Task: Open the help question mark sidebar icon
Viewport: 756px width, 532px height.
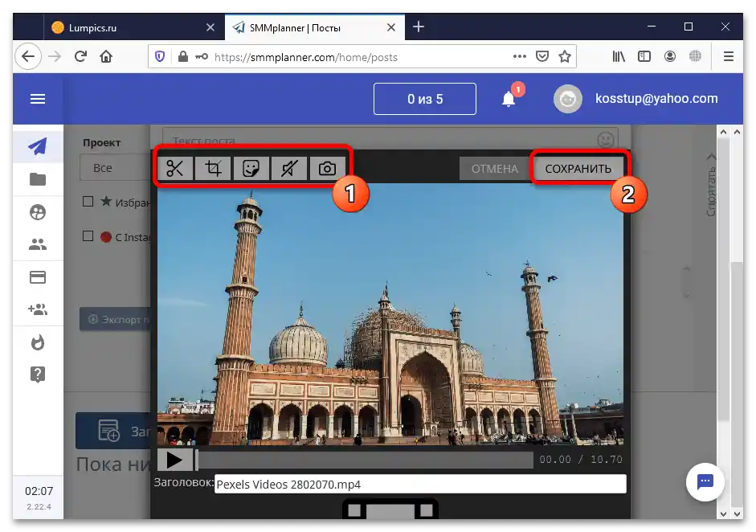Action: coord(38,374)
